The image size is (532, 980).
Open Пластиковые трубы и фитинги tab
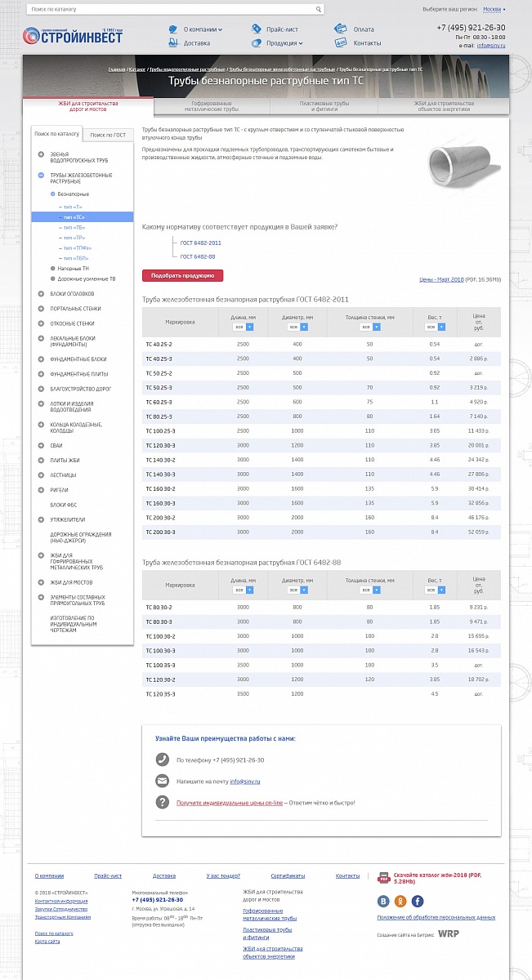click(324, 107)
